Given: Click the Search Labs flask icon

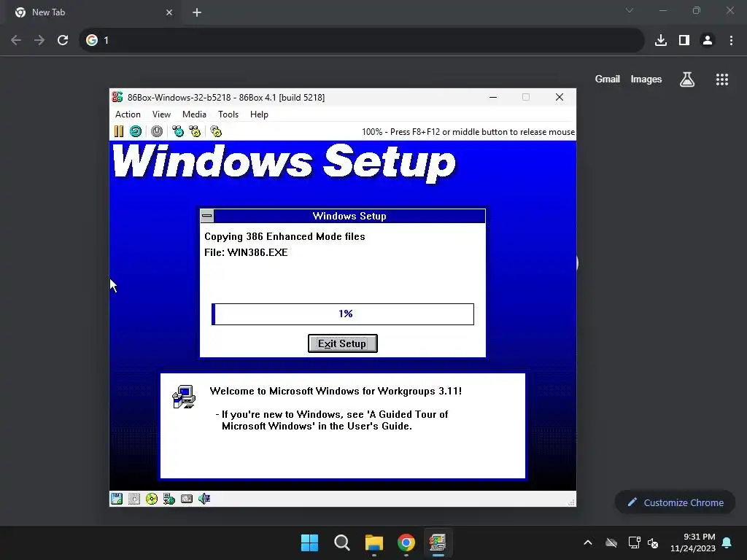Looking at the screenshot, I should 687,79.
